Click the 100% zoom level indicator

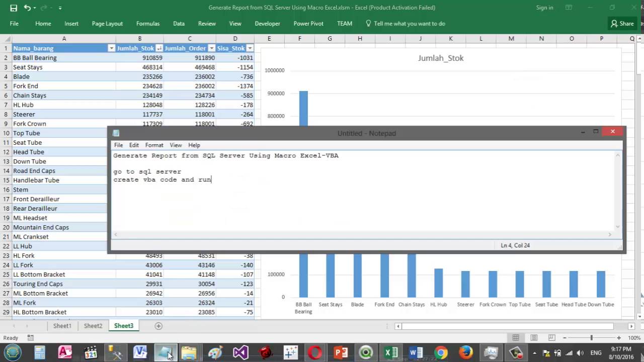[x=634, y=338]
